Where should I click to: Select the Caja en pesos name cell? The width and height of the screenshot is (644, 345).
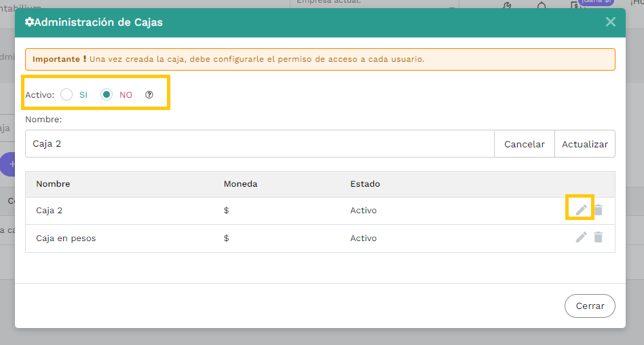coord(66,238)
